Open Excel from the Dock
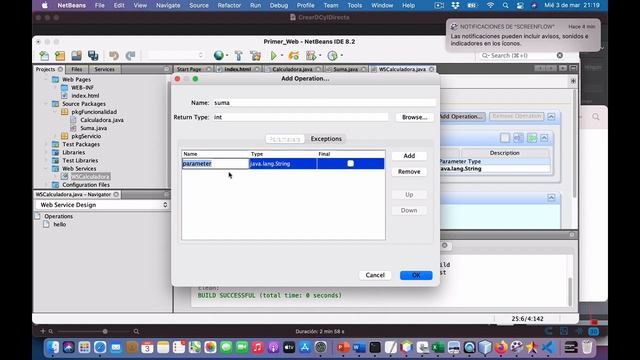Viewport: 640px width, 360px height. coord(438,347)
